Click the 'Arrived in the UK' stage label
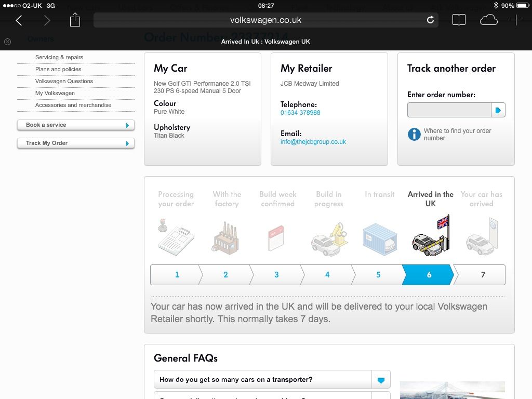Viewport: 532px width, 399px height. click(431, 199)
